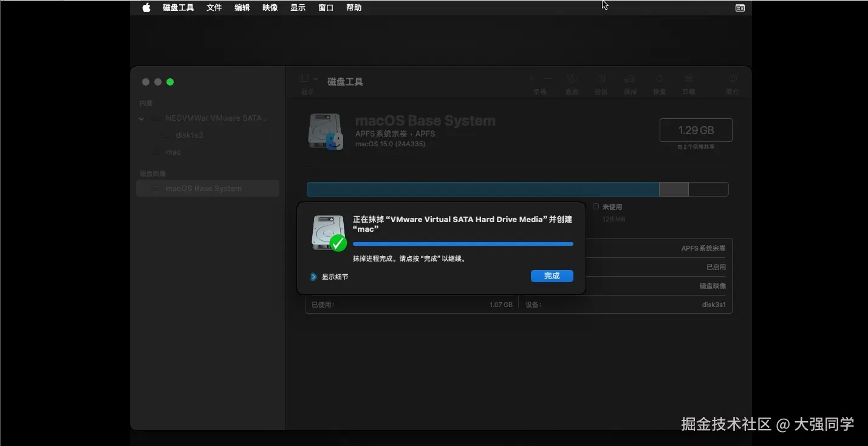This screenshot has width=868, height=446.
Task: Click the erase progress bar in the dialog
Action: (463, 244)
